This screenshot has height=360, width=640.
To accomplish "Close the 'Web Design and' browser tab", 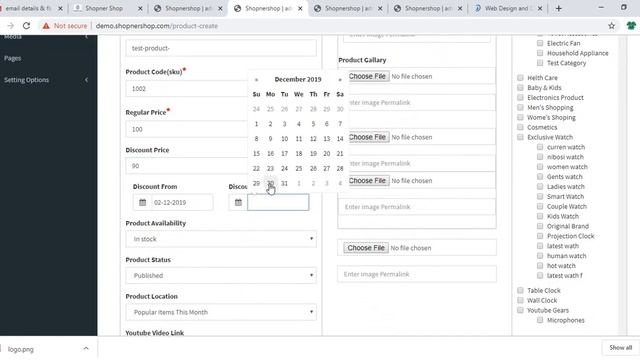I will pos(540,8).
